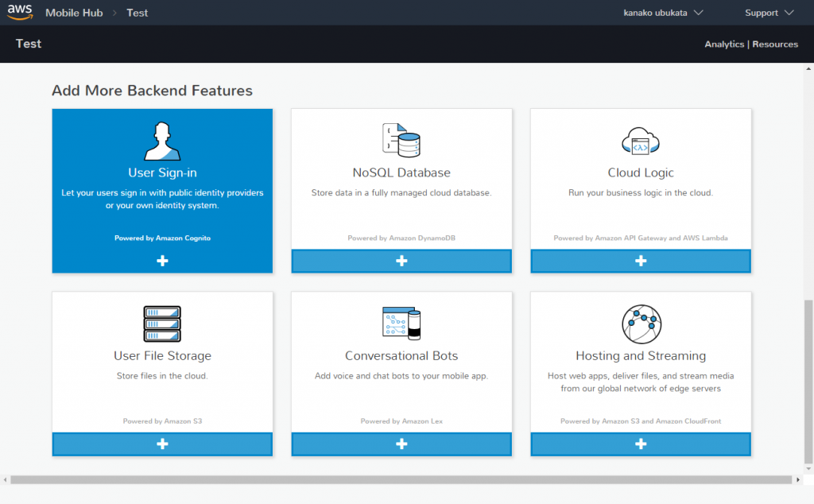Add User Sign-in with plus button
The width and height of the screenshot is (814, 504).
pos(162,261)
